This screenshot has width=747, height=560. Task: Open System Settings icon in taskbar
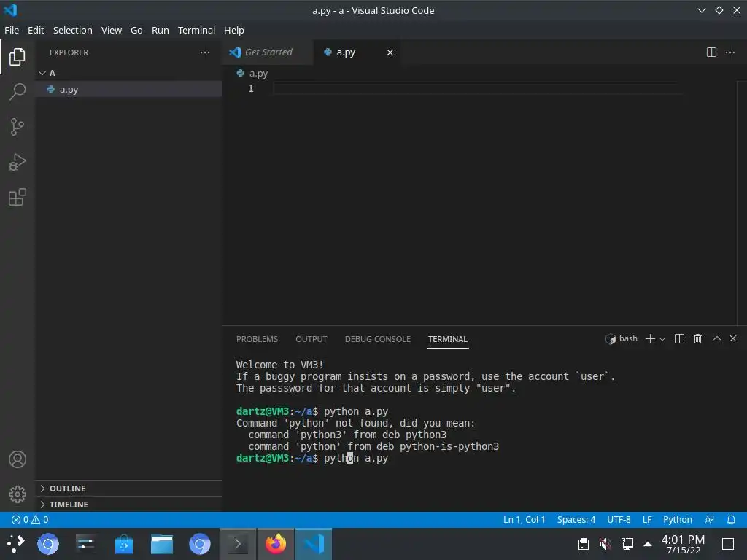pos(86,544)
